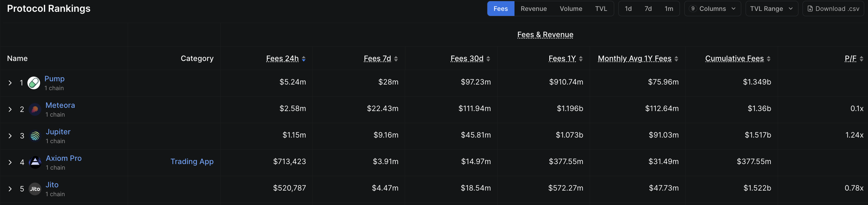This screenshot has width=868, height=205.
Task: Switch the timeframe toggle to 1m
Action: (669, 9)
